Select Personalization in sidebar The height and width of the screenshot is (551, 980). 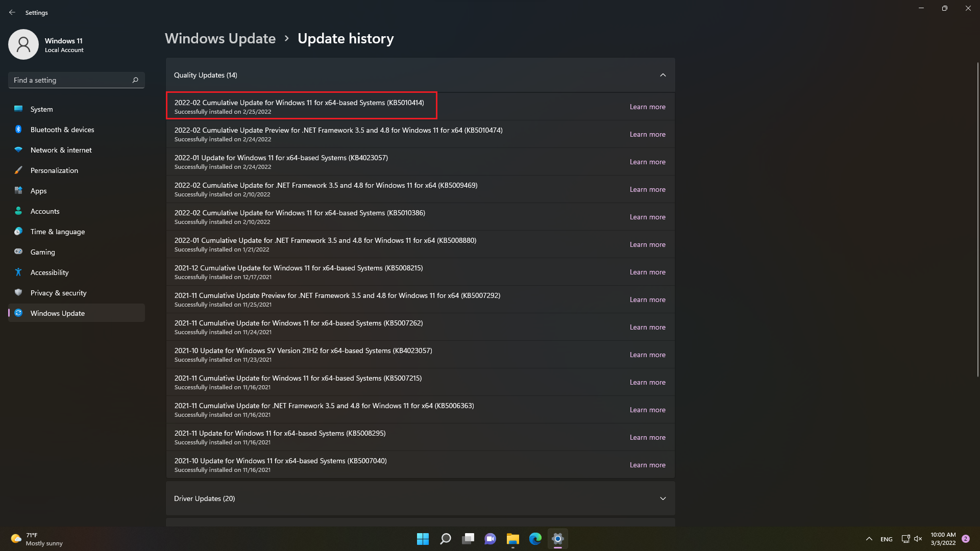click(77, 170)
